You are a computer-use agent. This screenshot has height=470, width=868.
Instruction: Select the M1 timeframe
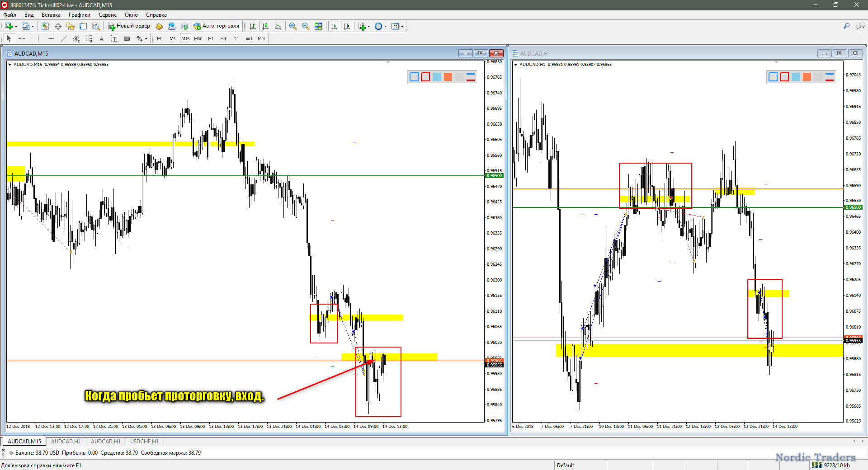click(x=160, y=39)
